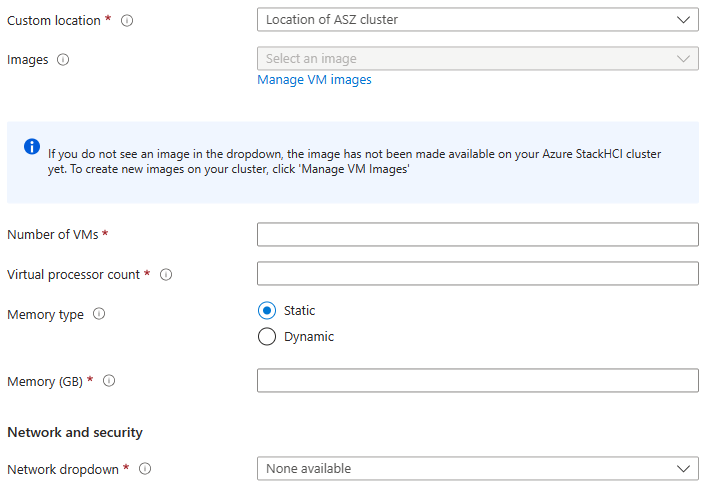
Task: Expand the Select an image dropdown
Action: tap(477, 59)
